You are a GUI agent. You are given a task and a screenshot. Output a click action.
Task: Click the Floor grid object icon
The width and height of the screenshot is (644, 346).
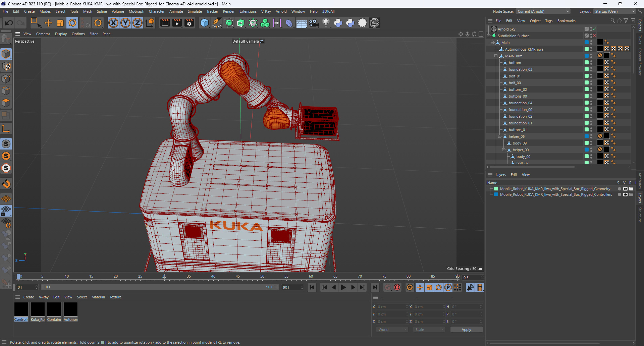point(302,23)
